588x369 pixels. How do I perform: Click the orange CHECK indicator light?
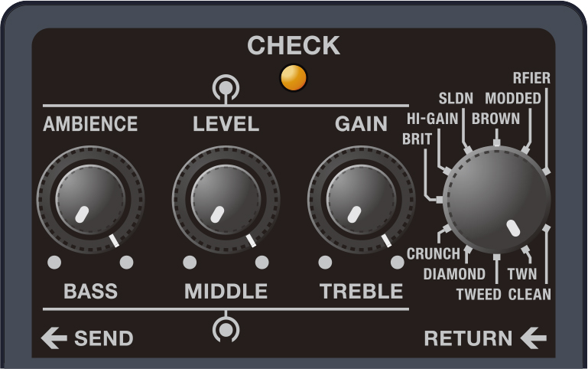coord(294,78)
